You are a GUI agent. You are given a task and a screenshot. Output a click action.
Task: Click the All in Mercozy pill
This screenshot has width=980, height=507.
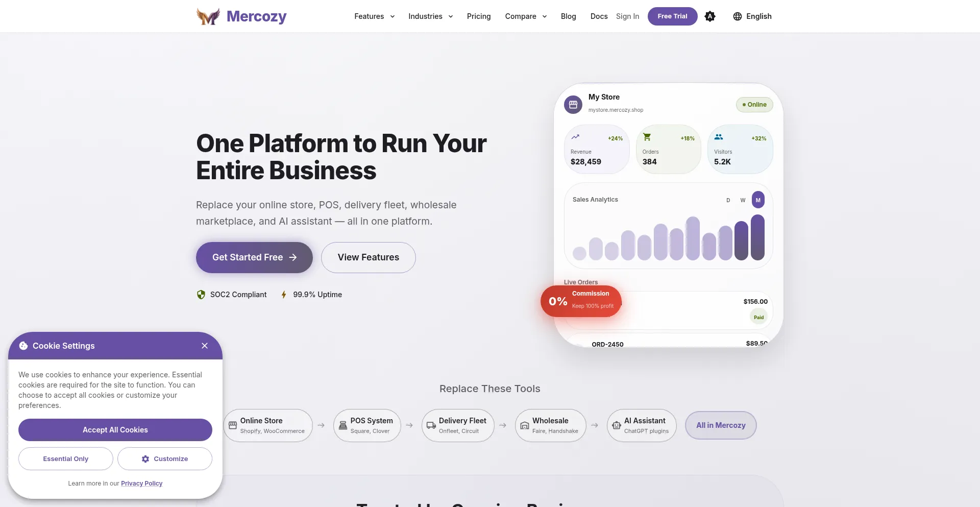[x=721, y=425]
